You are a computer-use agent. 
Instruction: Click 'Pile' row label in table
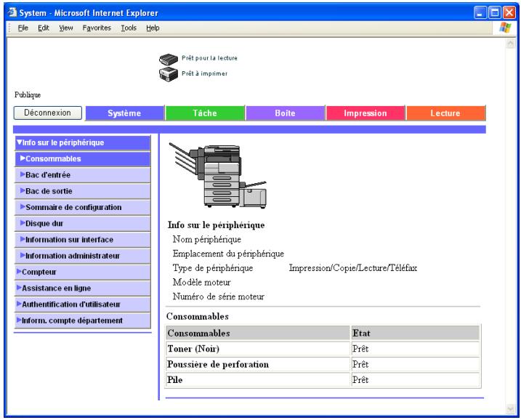[x=175, y=380]
